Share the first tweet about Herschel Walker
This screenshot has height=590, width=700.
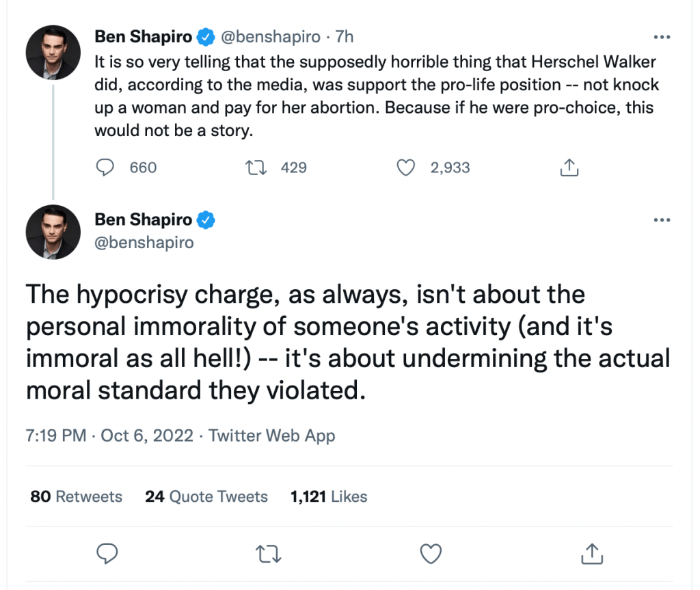(x=569, y=167)
